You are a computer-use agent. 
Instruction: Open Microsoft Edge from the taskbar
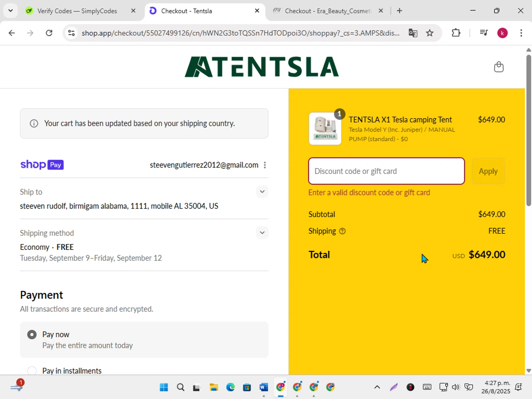click(231, 387)
